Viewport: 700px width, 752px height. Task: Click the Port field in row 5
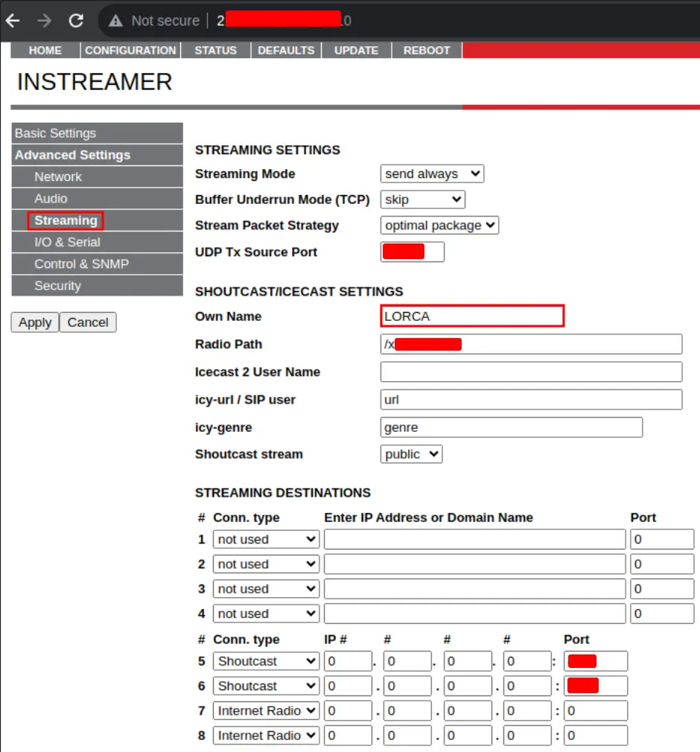(596, 661)
